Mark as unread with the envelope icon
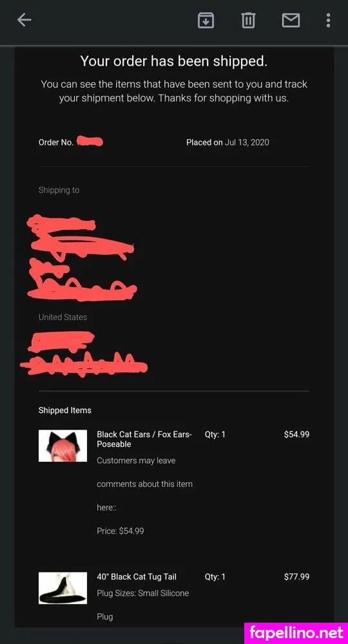Viewport: 348px width, 644px height. 291,20
